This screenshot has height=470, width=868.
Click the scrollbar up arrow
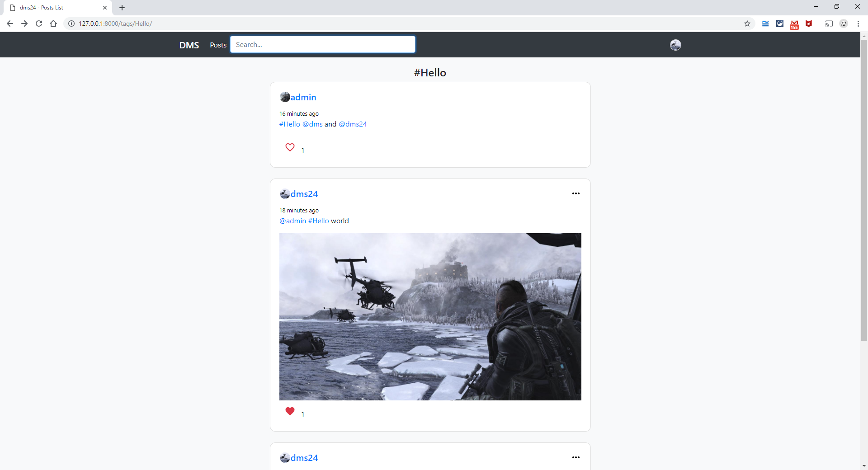point(864,35)
